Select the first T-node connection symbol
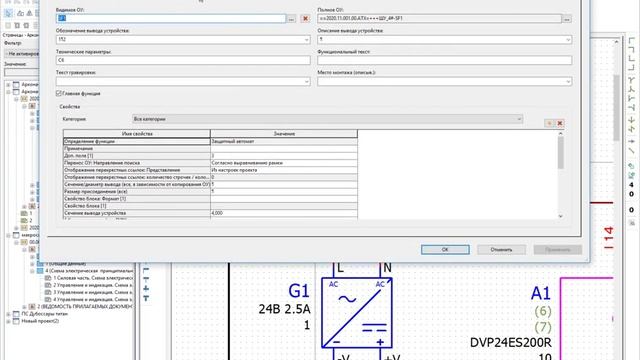 631,80
